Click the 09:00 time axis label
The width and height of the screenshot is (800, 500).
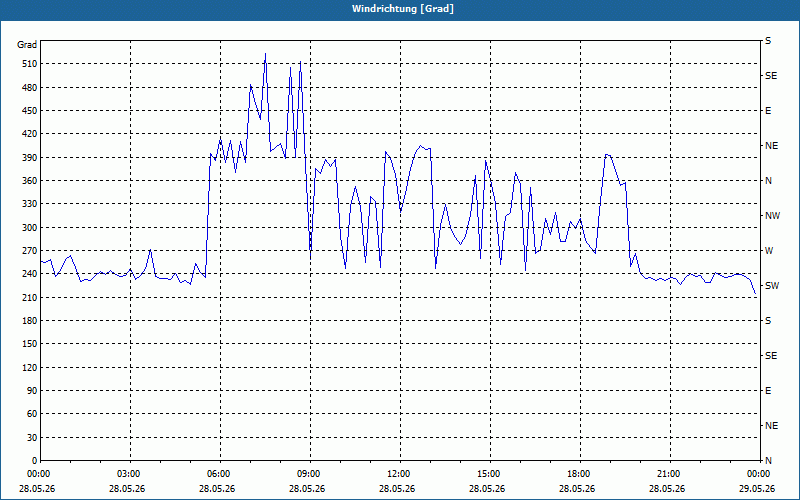pos(309,474)
